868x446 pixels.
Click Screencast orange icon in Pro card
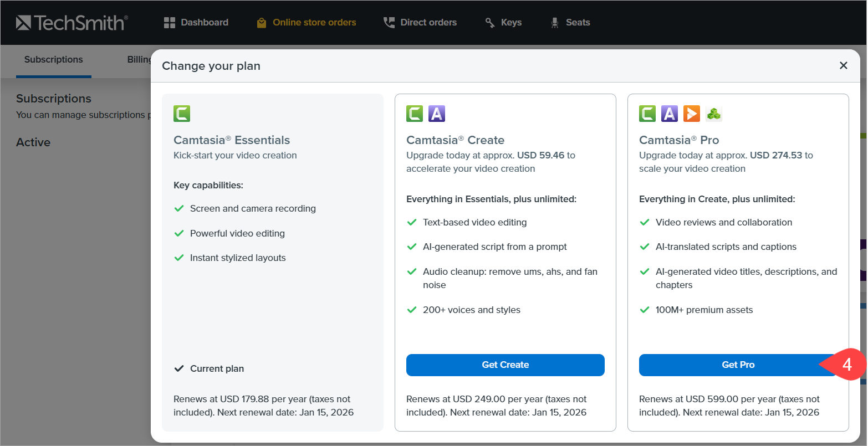[692, 114]
